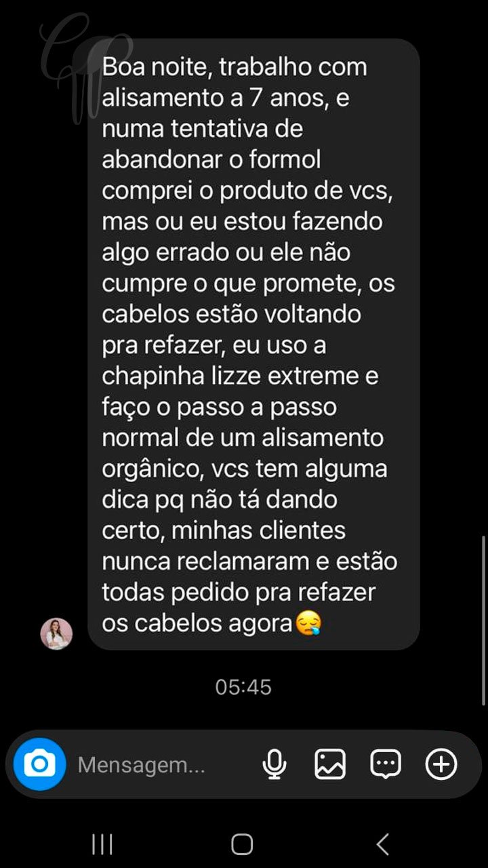Tap the sad crying emoji in the message
Viewport: 488px width, 868px height.
(308, 624)
